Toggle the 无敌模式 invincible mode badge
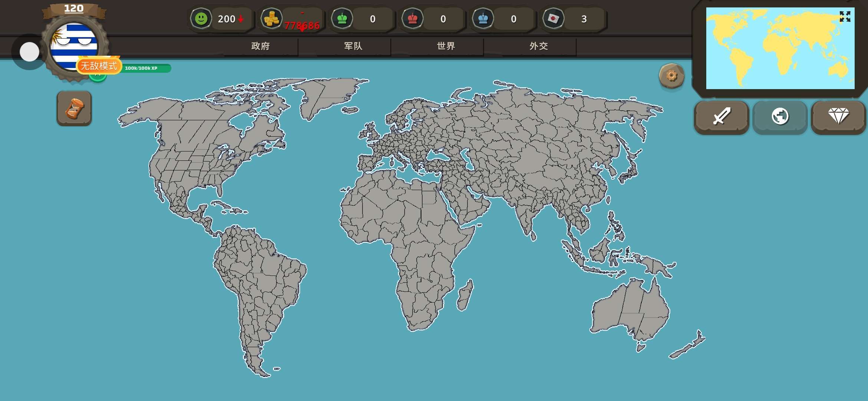This screenshot has width=868, height=401. coord(99,66)
